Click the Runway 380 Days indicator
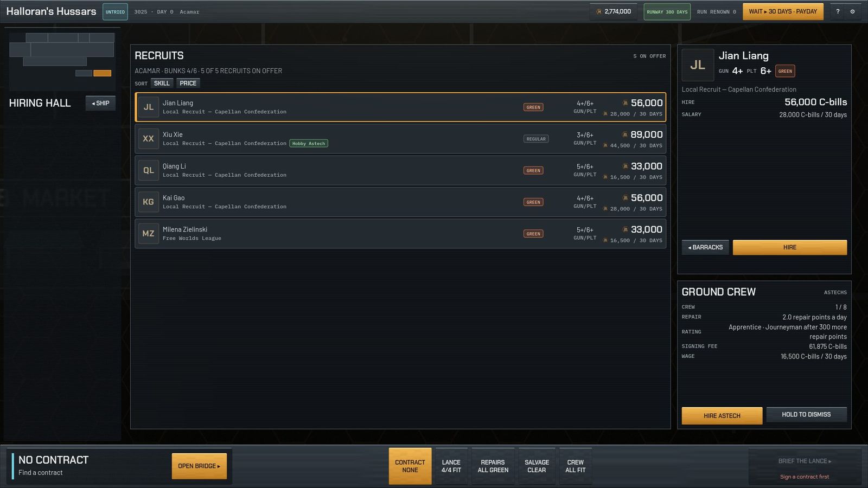This screenshot has width=868, height=488. [667, 11]
